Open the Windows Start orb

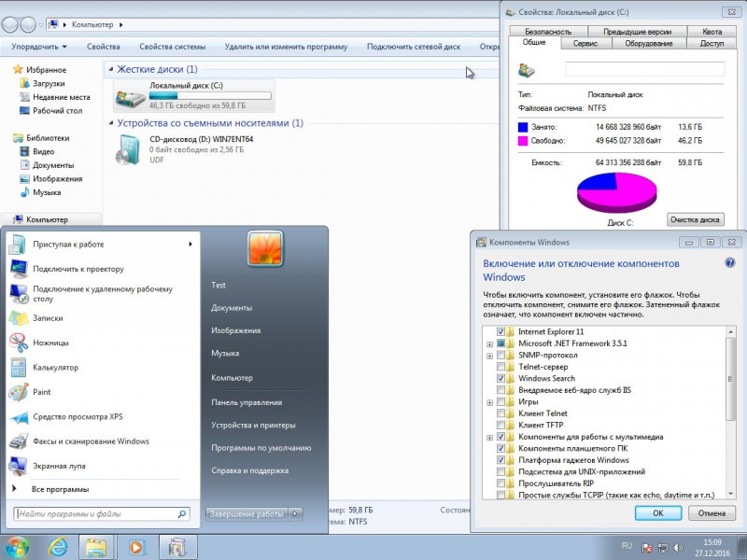[x=16, y=547]
